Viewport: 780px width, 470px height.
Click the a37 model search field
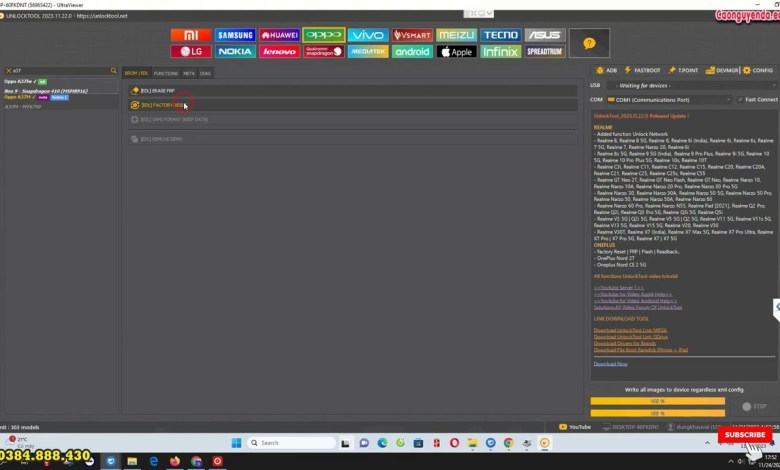(x=60, y=71)
